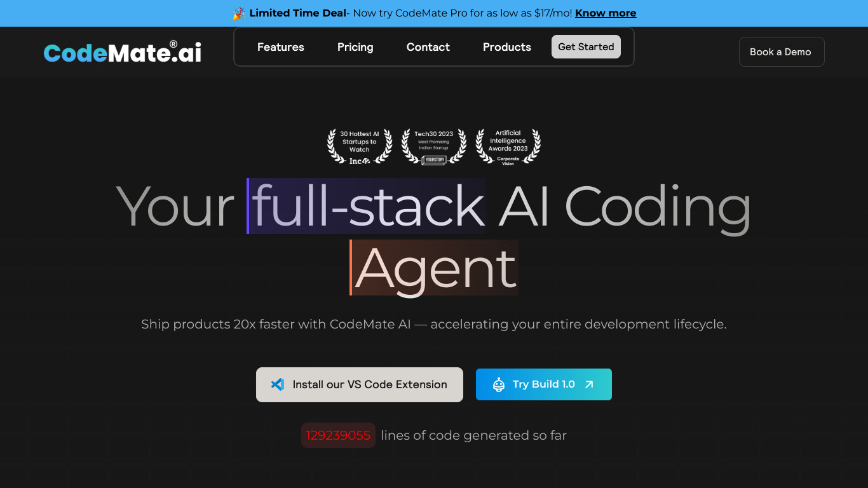
Task: Click the Artificial Intelligence Awards 2023 badge
Action: tap(508, 147)
